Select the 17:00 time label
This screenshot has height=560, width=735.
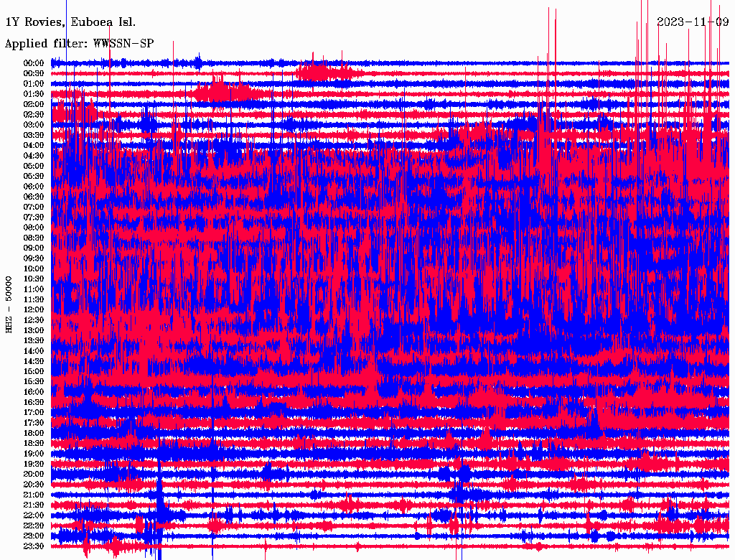34,412
